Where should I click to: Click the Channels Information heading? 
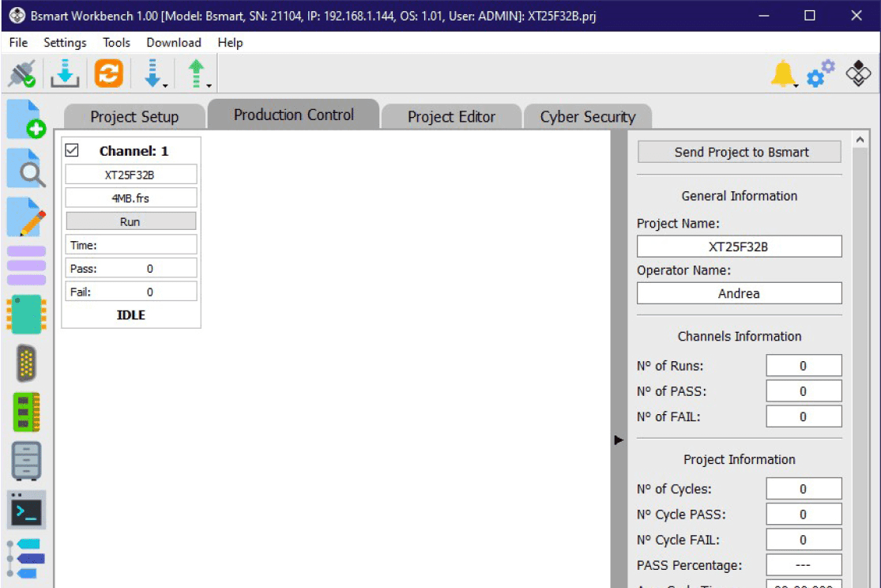click(740, 336)
